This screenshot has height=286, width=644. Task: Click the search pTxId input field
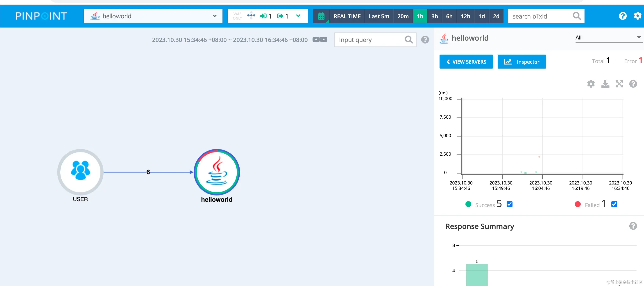540,16
